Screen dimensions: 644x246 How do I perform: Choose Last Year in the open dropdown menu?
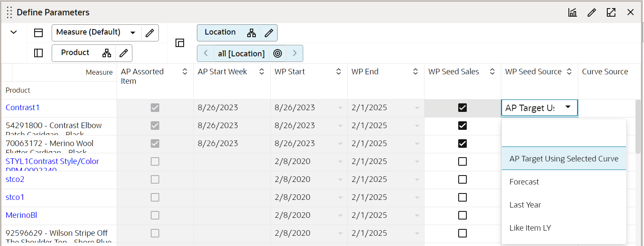[525, 205]
